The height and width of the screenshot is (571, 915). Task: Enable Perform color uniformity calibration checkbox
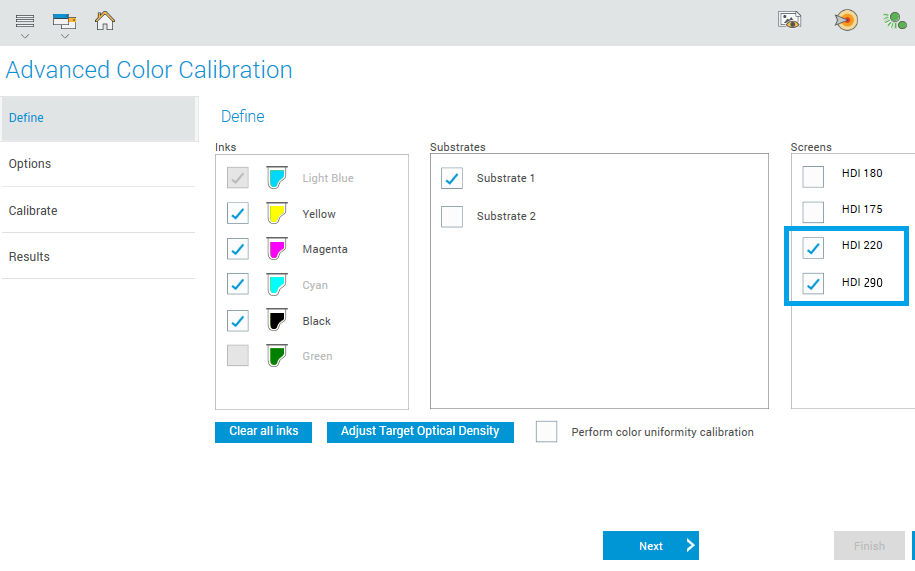click(546, 432)
